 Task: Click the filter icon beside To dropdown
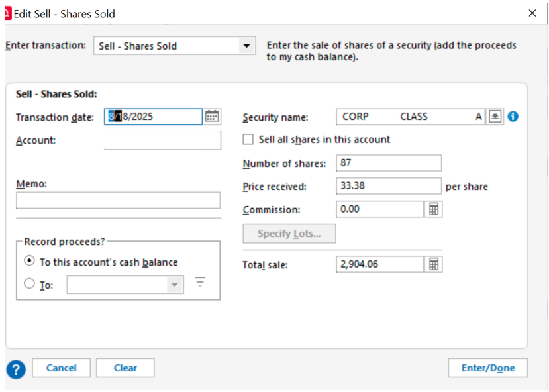pos(200,283)
